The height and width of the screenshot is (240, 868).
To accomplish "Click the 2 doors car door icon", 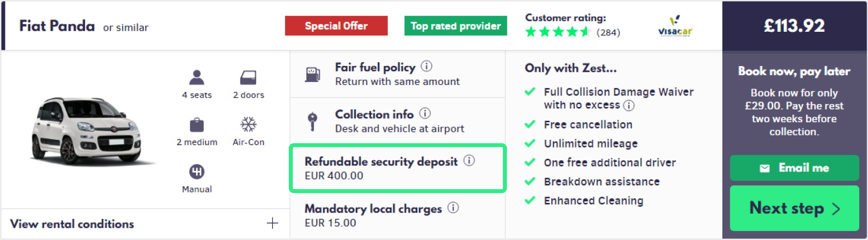I will click(x=248, y=77).
